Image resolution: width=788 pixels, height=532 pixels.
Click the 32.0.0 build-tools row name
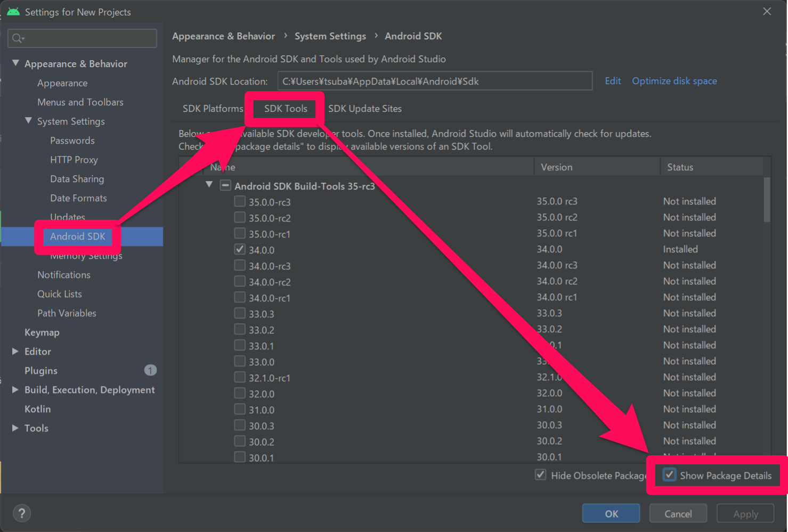[262, 394]
